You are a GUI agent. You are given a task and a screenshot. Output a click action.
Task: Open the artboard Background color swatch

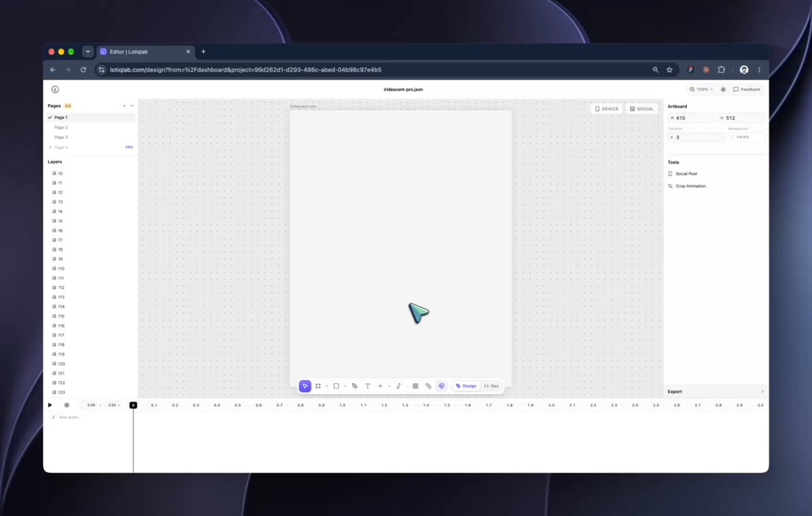pyautogui.click(x=732, y=137)
